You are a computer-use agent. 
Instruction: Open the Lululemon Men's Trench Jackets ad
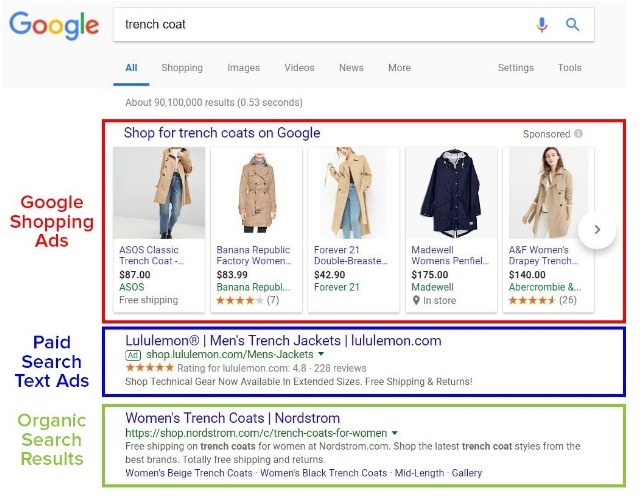click(283, 341)
